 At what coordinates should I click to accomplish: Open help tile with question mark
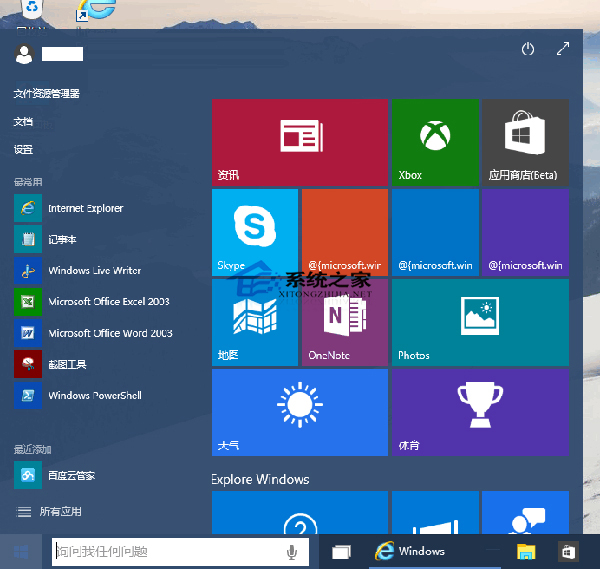pos(300,512)
